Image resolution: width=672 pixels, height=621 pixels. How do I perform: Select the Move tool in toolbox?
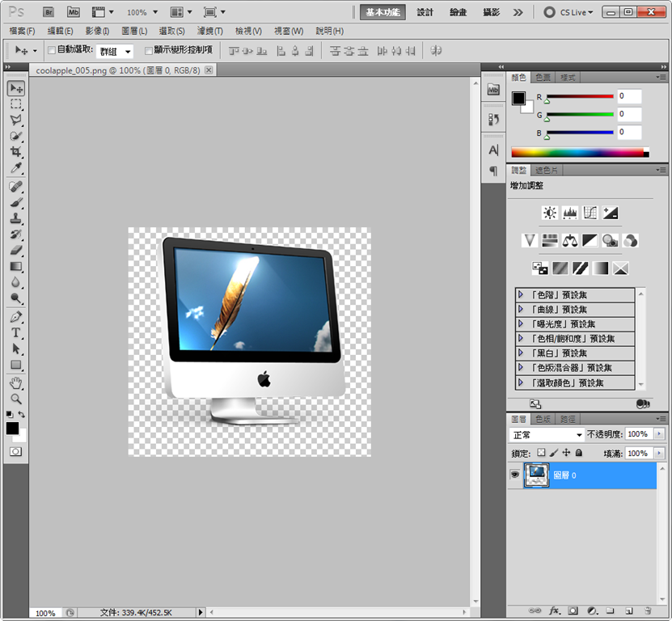click(16, 88)
